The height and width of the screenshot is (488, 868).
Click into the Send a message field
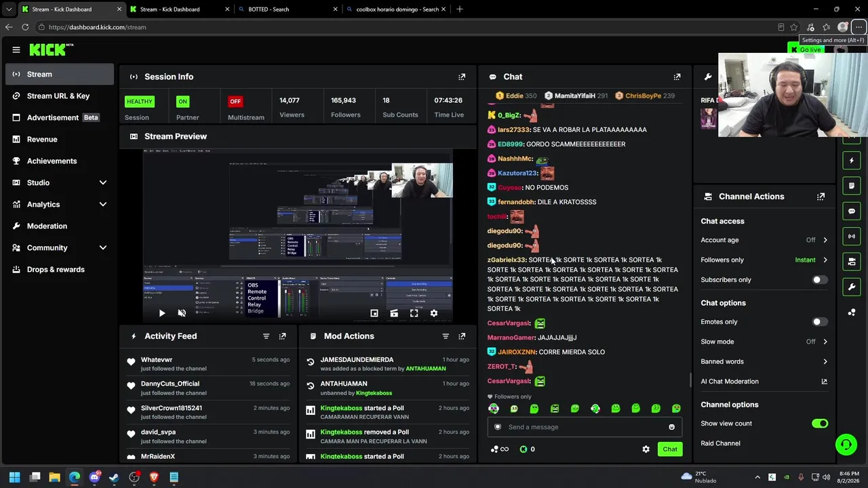[585, 427]
